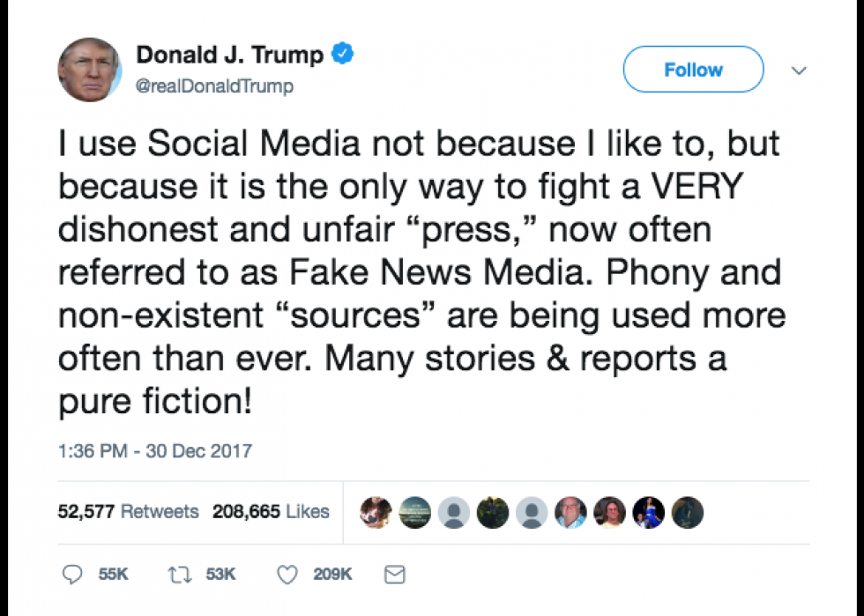Open Donald J. Trump profile picture
This screenshot has width=864, height=616.
tap(90, 70)
